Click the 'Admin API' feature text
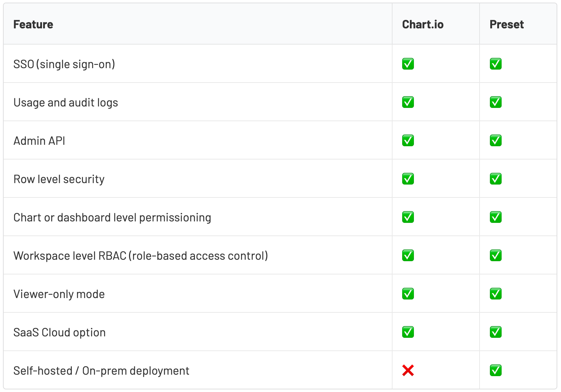Screen dimensions: 561x392 click(x=39, y=141)
